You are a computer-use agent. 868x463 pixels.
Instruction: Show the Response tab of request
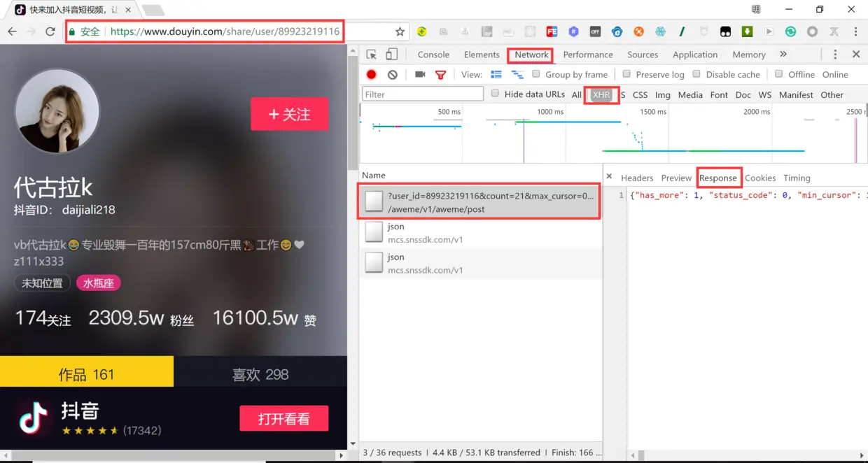click(718, 178)
